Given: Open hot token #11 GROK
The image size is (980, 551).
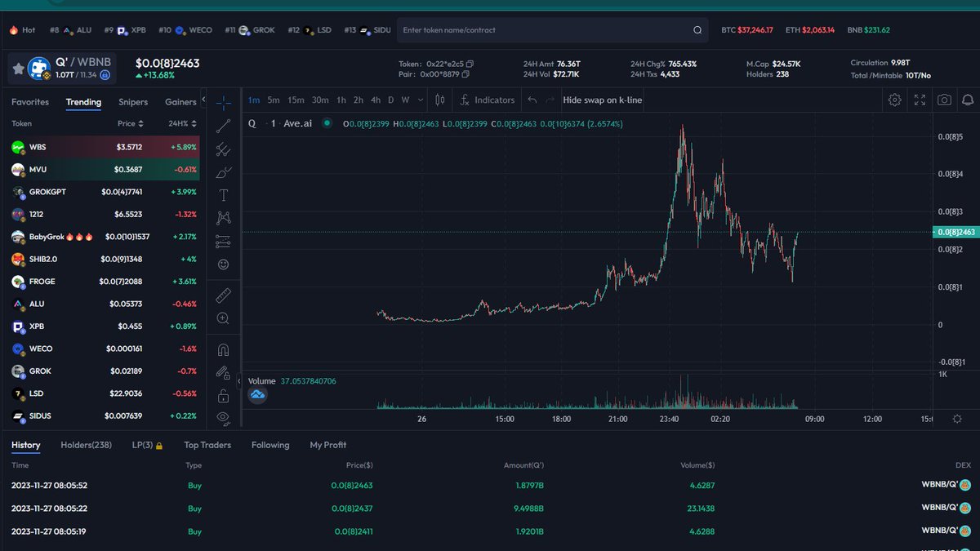Looking at the screenshot, I should click(x=249, y=30).
